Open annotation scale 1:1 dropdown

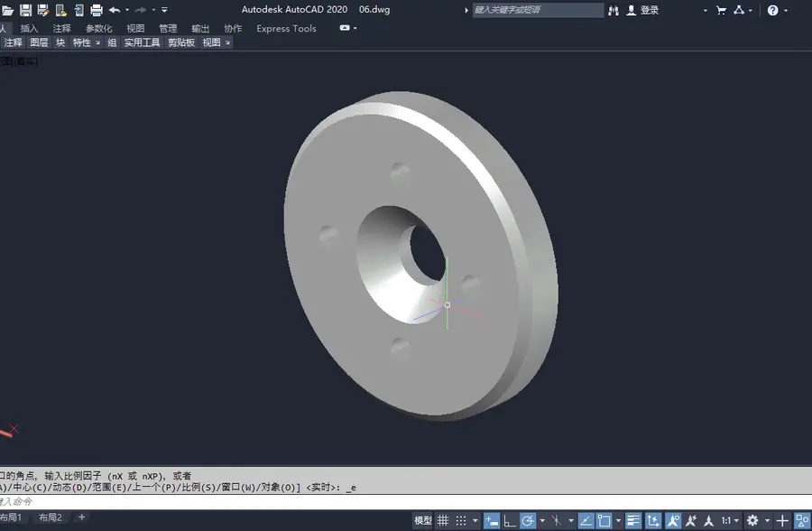pyautogui.click(x=730, y=521)
